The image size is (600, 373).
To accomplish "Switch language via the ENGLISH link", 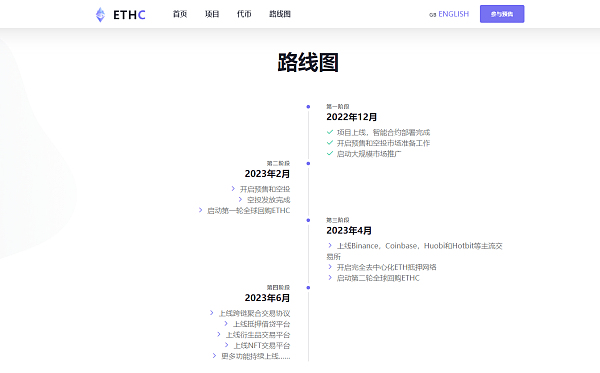I will (453, 14).
